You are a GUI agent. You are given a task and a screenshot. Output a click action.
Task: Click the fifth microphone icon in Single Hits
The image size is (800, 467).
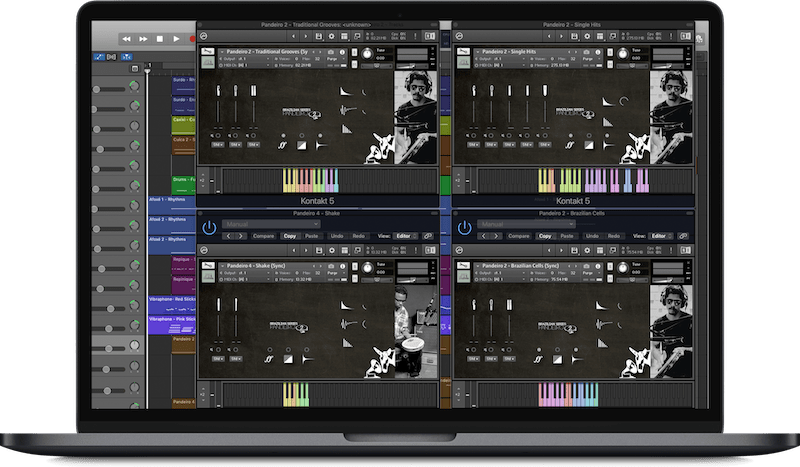[545, 90]
